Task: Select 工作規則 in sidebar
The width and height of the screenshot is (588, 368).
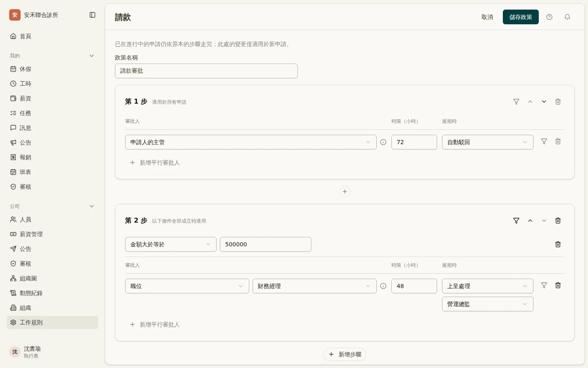Action: 52,322
